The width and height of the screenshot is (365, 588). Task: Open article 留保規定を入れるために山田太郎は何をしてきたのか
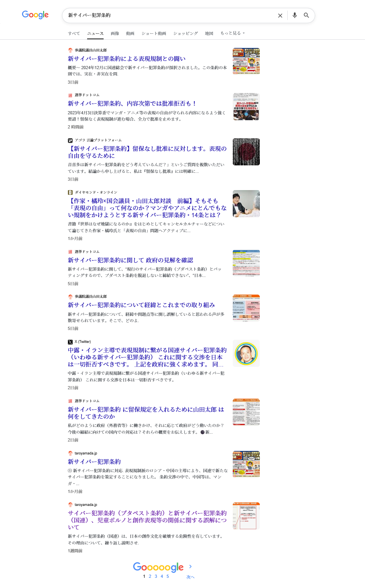[146, 413]
